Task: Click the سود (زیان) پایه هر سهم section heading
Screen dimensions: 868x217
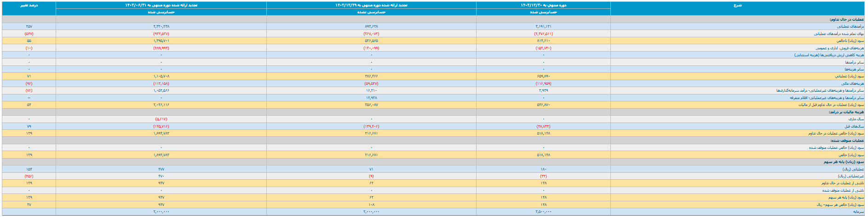Action: click(844, 162)
